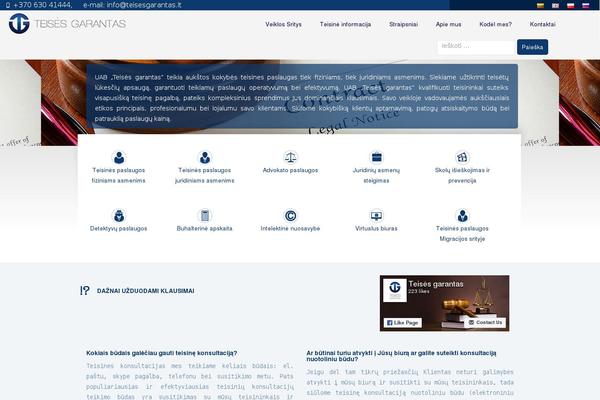600x400 pixels.
Task: Click the monitor icon for Virtualus biuras
Action: point(377,216)
